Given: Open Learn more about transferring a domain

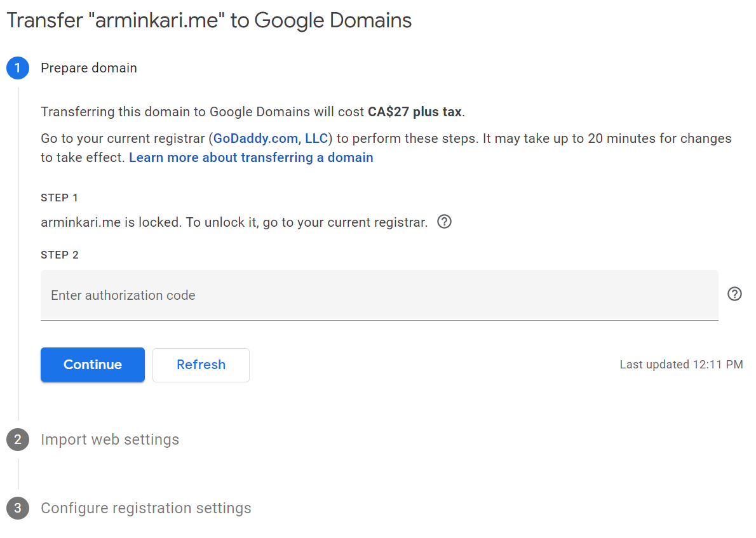Looking at the screenshot, I should pos(251,158).
